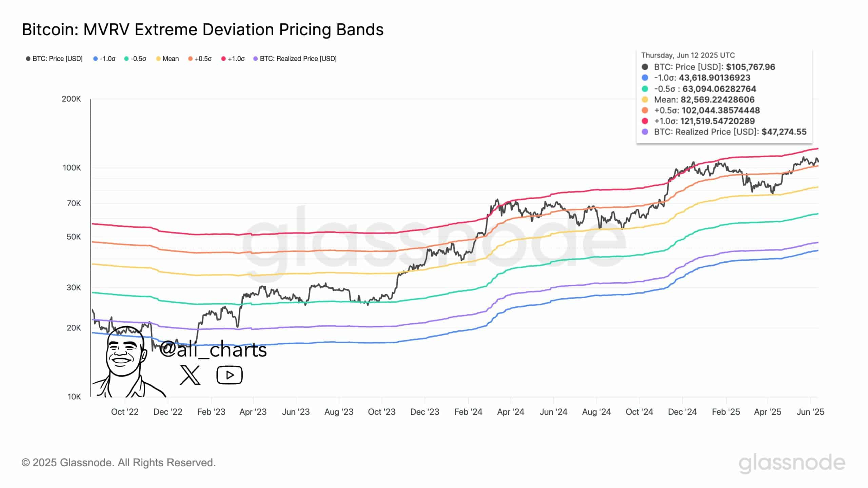Click the YouTube play icon
Viewport: 868px width, 488px height.
click(230, 375)
